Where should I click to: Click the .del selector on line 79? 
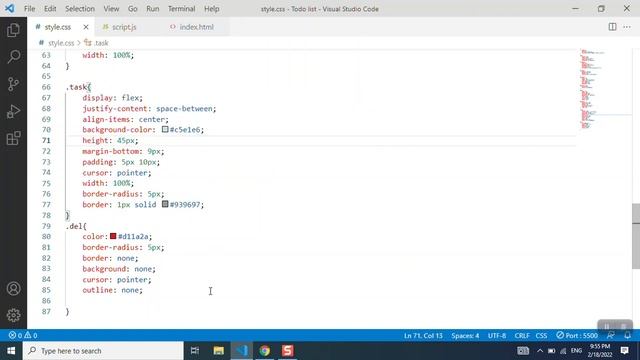(x=76, y=226)
